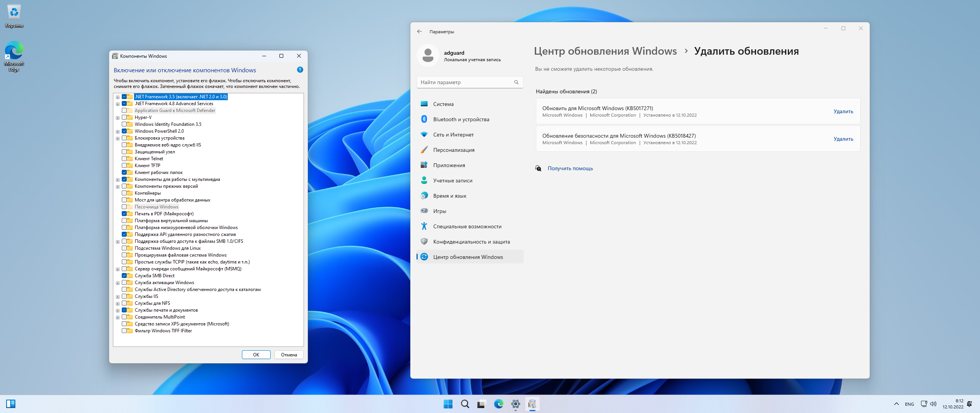The height and width of the screenshot is (413, 980).
Task: Open help in Компоненты Windows dialog
Action: 300,70
